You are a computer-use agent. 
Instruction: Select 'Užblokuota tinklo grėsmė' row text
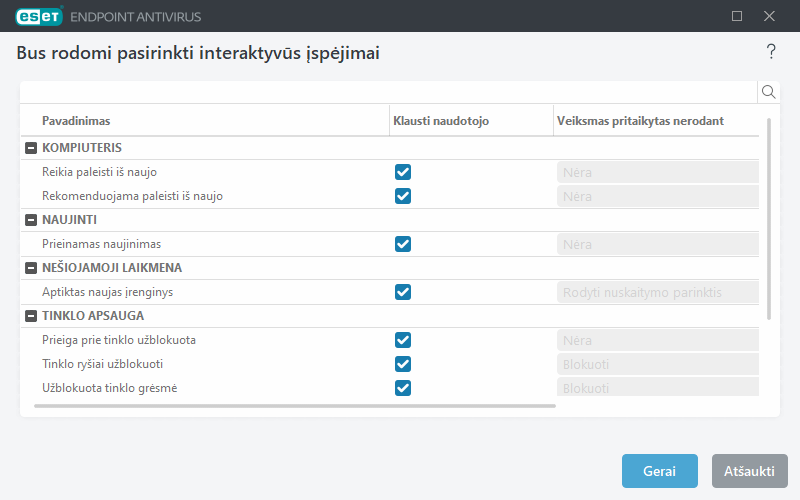tap(109, 388)
